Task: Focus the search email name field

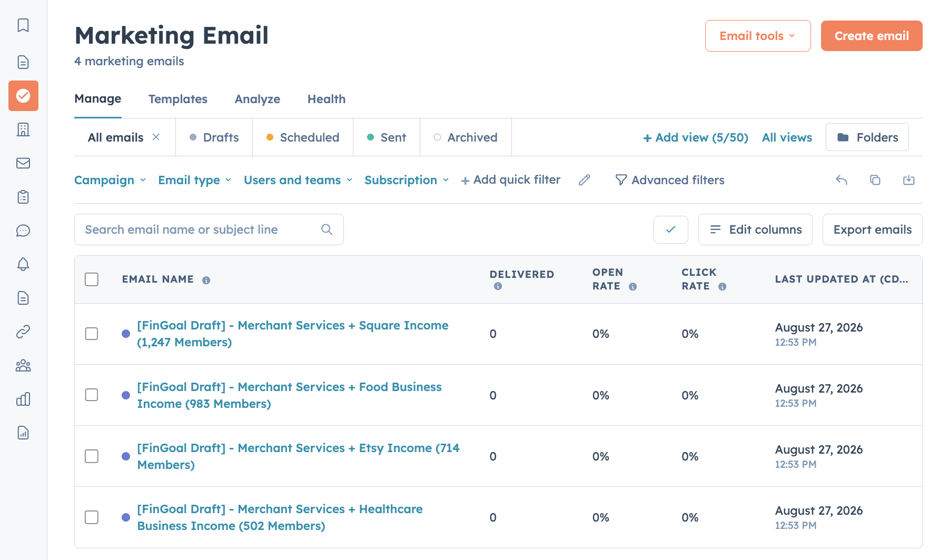Action: pos(209,229)
